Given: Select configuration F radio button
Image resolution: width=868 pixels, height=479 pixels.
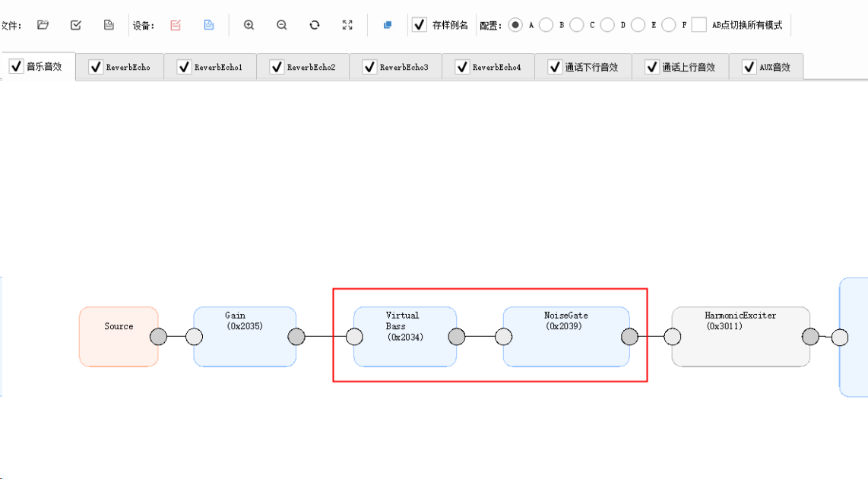Looking at the screenshot, I should coord(669,25).
